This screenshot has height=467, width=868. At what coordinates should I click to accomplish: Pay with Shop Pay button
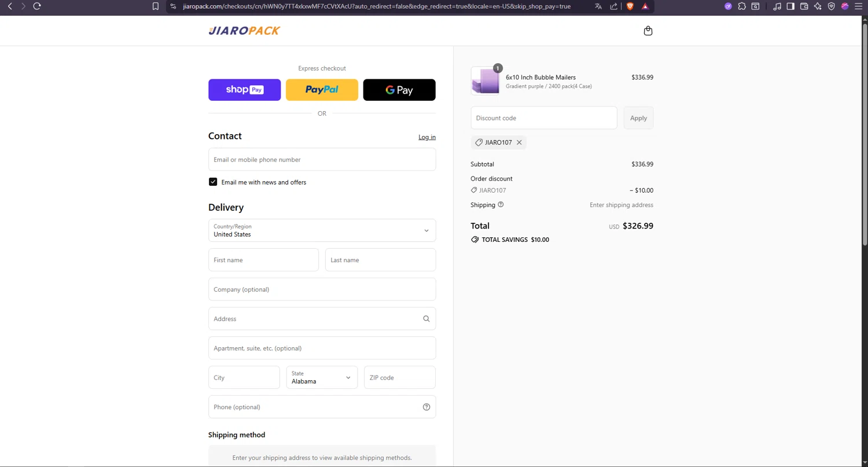[x=244, y=90]
